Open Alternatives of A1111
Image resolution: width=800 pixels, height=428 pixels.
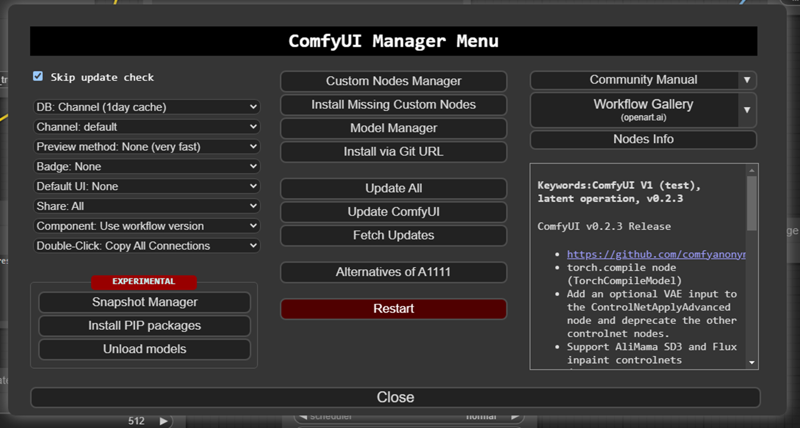click(393, 272)
